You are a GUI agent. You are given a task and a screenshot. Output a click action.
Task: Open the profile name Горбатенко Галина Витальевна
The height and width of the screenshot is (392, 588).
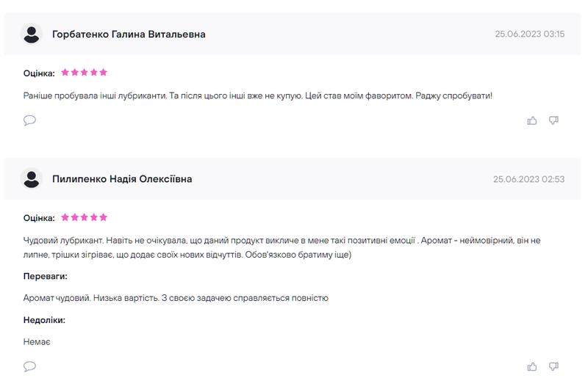point(129,34)
